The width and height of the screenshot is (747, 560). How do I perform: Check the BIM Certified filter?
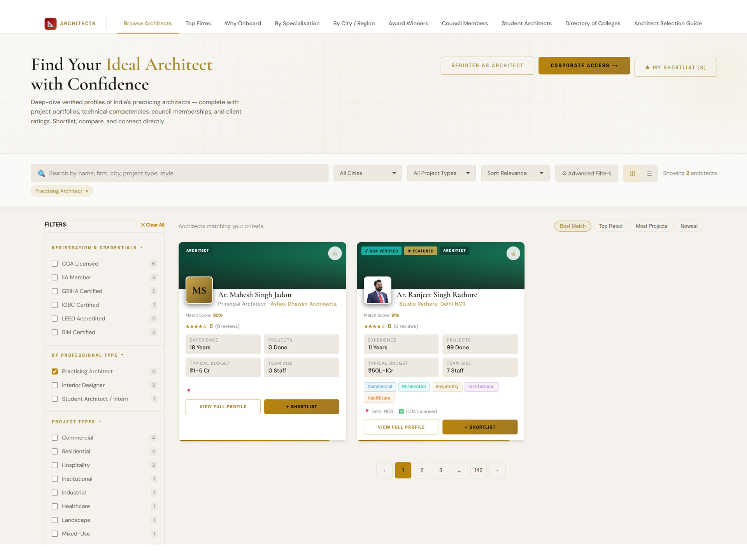55,332
